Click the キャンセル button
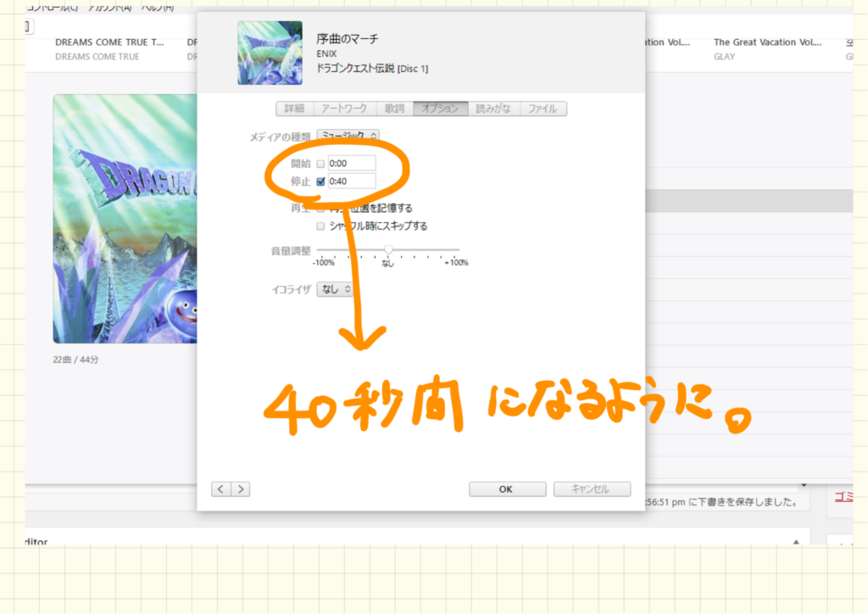868x614 pixels. (592, 488)
